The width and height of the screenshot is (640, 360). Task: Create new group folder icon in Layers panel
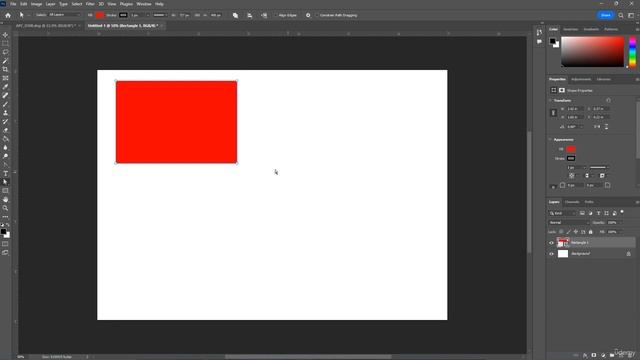coord(612,355)
